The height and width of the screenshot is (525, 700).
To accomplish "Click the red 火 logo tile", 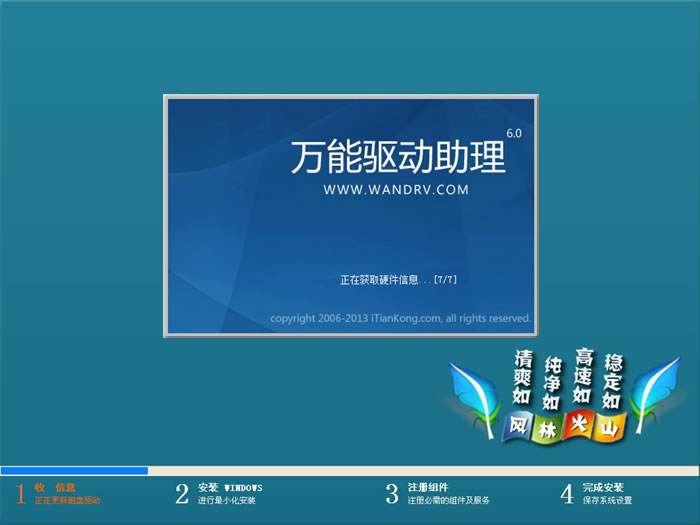I will pos(579,425).
